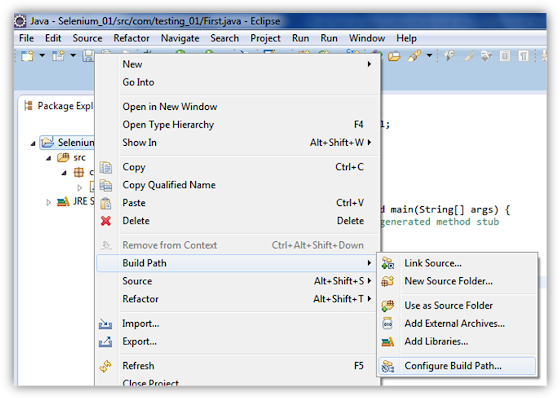The width and height of the screenshot is (560, 398).
Task: Click the grayed pencil toolbar icon
Action: coord(469,56)
